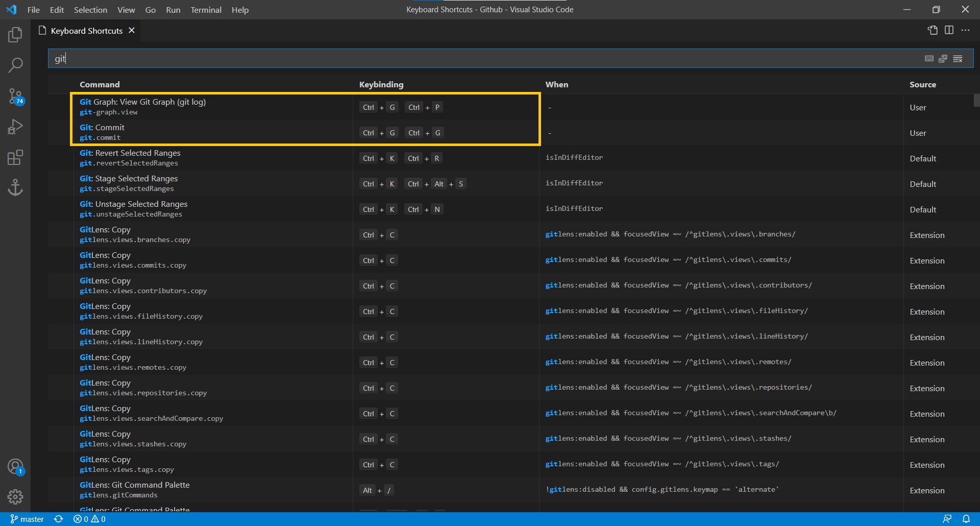Select the gitlens.views.repositories.copy row
Image resolution: width=980 pixels, height=526 pixels.
(510, 388)
